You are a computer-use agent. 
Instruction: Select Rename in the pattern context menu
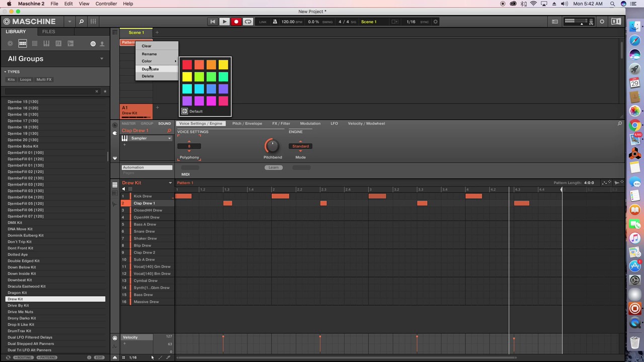coord(149,53)
